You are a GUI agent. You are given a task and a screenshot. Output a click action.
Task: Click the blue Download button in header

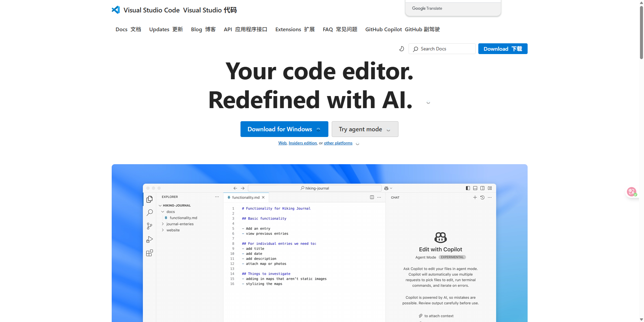coord(503,49)
